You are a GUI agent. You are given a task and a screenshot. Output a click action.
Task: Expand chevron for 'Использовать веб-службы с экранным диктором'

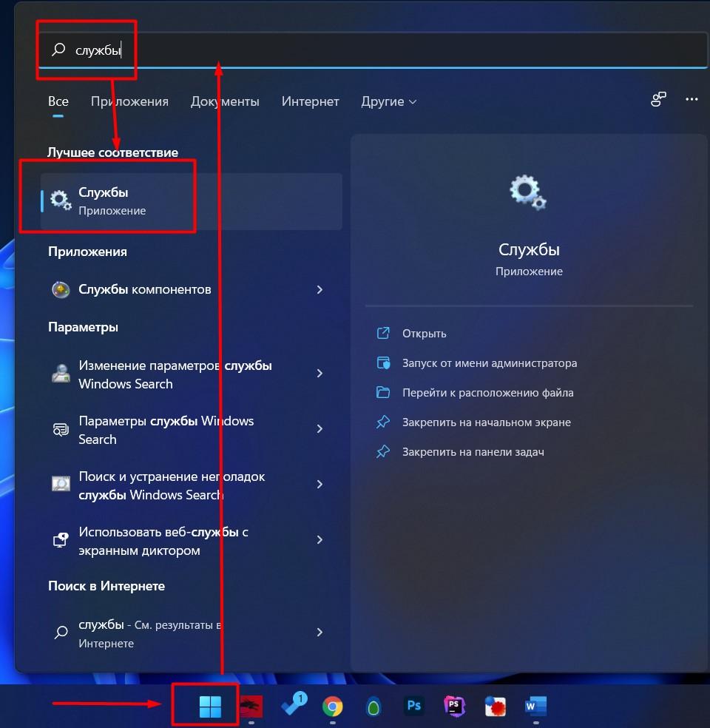click(x=319, y=539)
